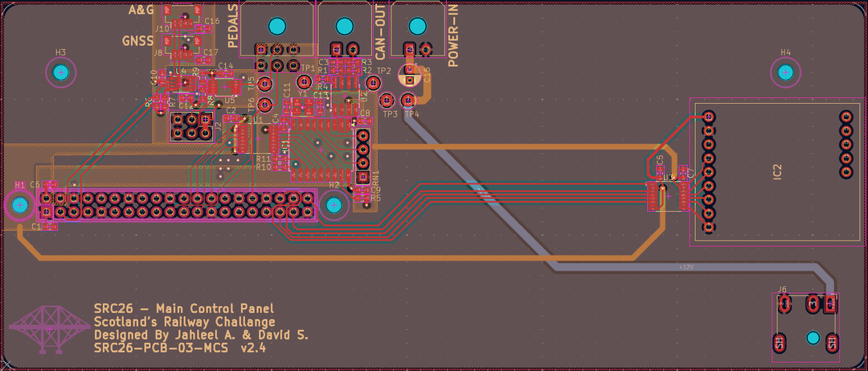Click the POWER-IN connector mounting hole

click(x=418, y=26)
